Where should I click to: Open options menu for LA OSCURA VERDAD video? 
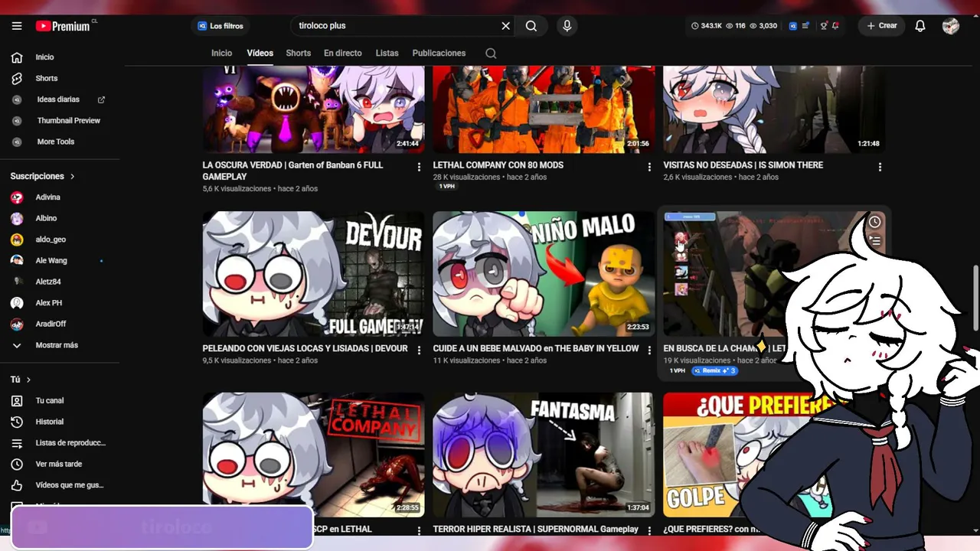coord(419,167)
